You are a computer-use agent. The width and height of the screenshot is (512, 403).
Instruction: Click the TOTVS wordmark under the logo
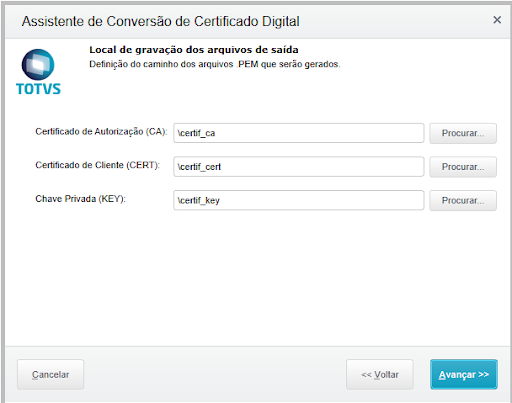click(x=38, y=89)
